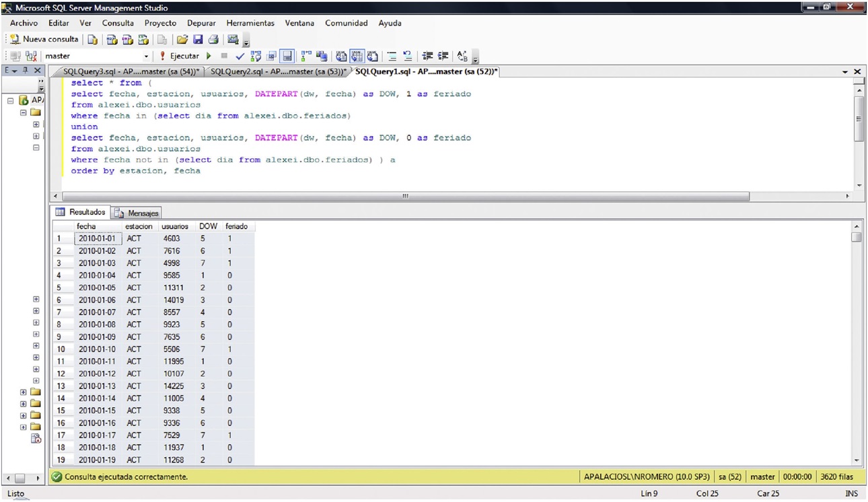Image resolution: width=868 pixels, height=502 pixels.
Task: Click the green Debug play arrow icon
Action: coord(209,57)
